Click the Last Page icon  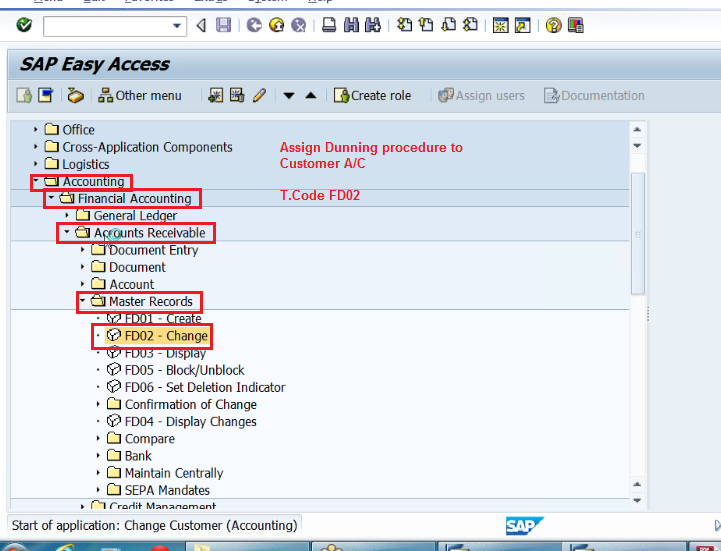(470, 25)
